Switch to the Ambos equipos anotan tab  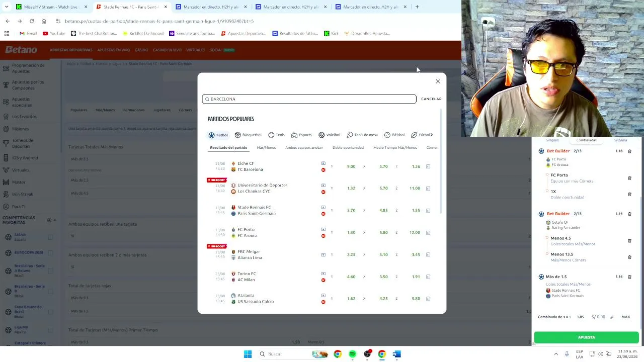click(x=304, y=148)
